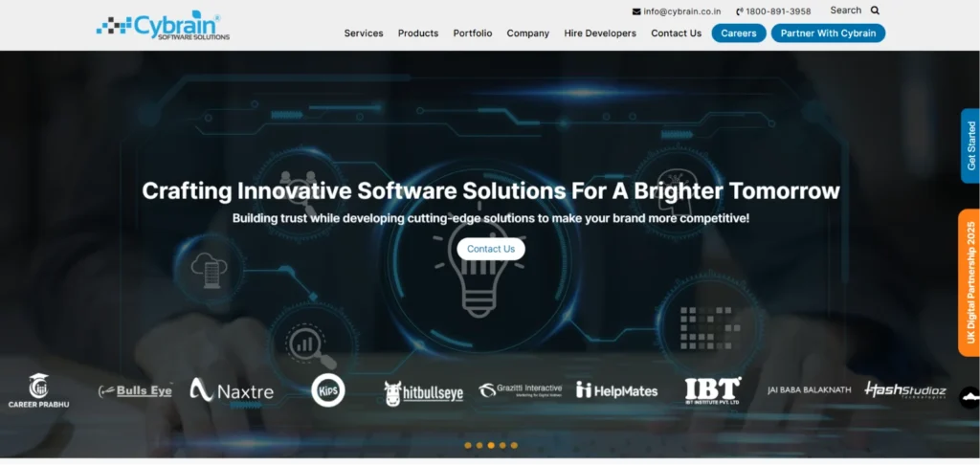Click the Search text field
This screenshot has height=465, width=980.
click(846, 10)
